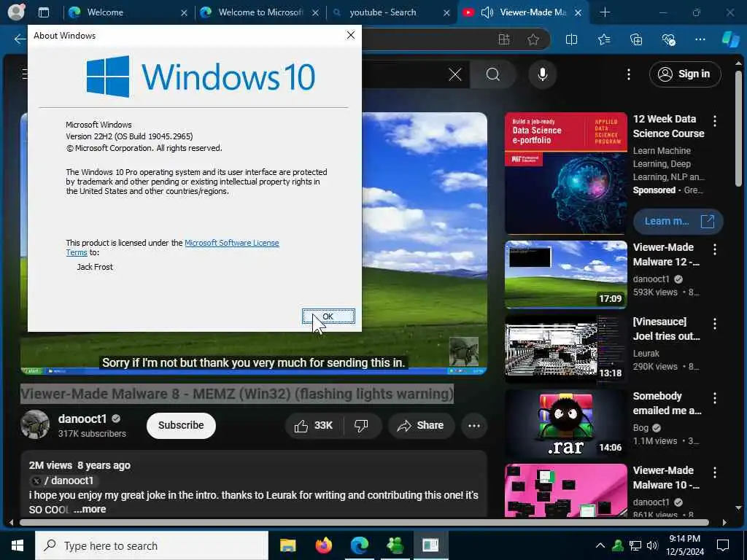Open Viewer-Made Malware 12 video thumbnail
747x560 pixels.
pyautogui.click(x=566, y=275)
